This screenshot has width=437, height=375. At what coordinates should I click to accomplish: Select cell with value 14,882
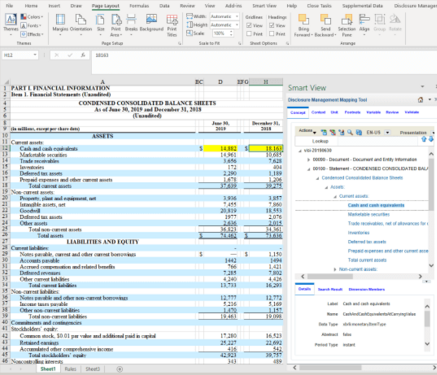(220, 149)
